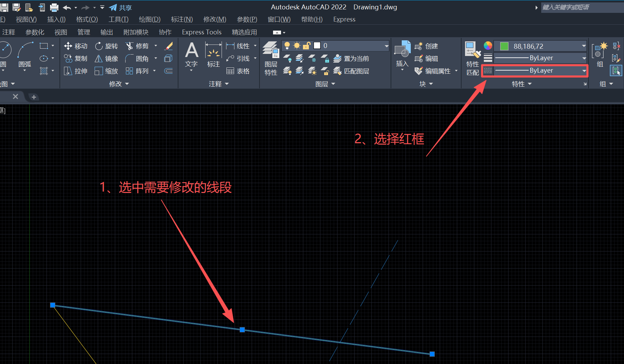Viewport: 624px width, 364px height.
Task: Open the 格式(O) menu
Action: pyautogui.click(x=87, y=19)
